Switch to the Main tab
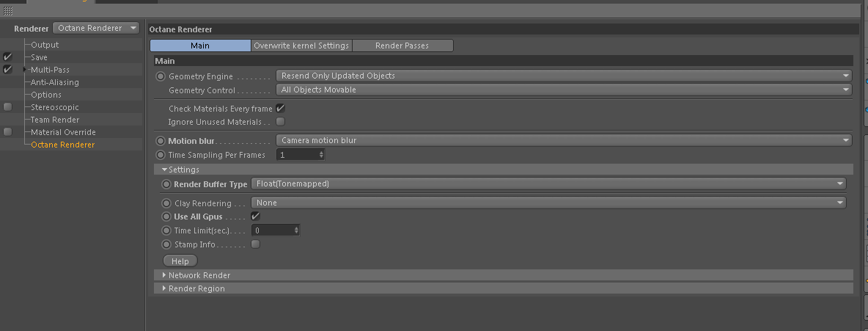868x331 pixels. tap(200, 46)
